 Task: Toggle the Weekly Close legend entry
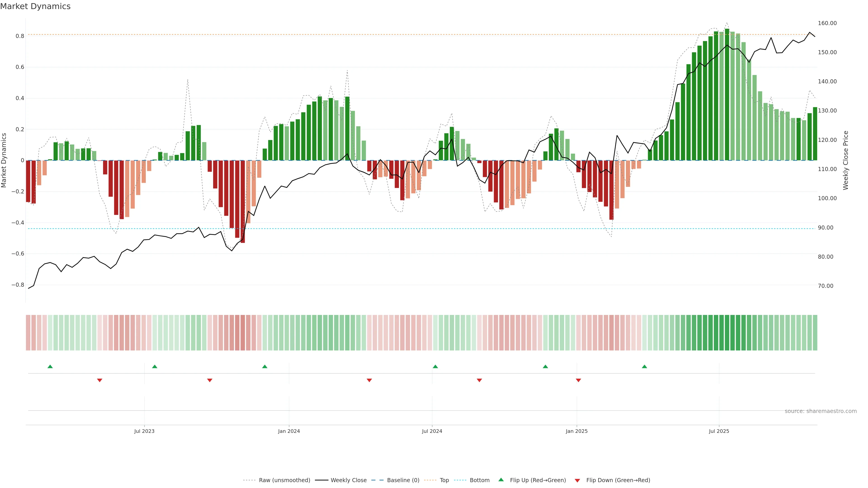[x=348, y=480]
